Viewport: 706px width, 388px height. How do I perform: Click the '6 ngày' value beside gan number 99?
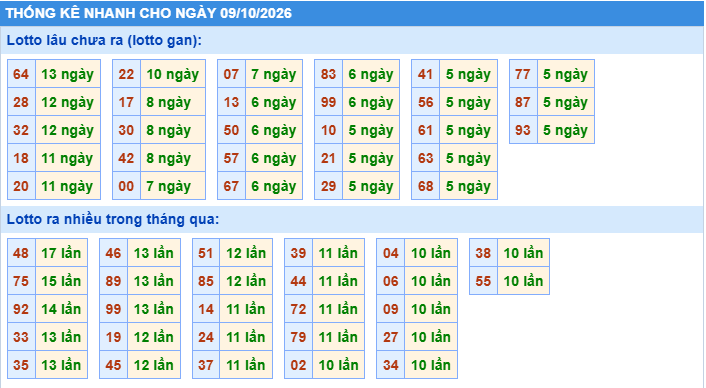pyautogui.click(x=371, y=102)
